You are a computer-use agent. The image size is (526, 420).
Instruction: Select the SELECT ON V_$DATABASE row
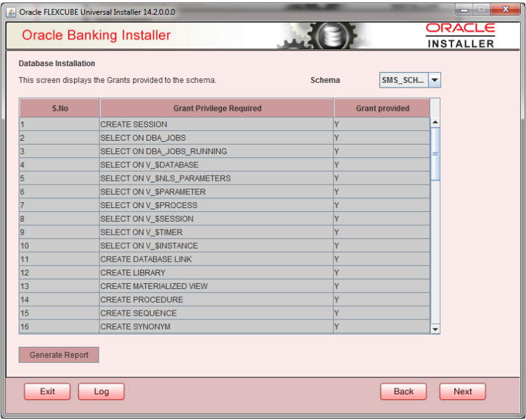(x=224, y=165)
